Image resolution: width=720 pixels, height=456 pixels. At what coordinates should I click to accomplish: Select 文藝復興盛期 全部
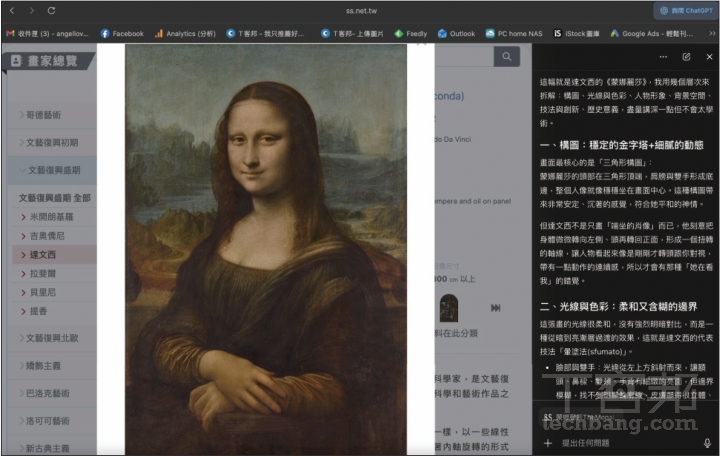(x=55, y=198)
